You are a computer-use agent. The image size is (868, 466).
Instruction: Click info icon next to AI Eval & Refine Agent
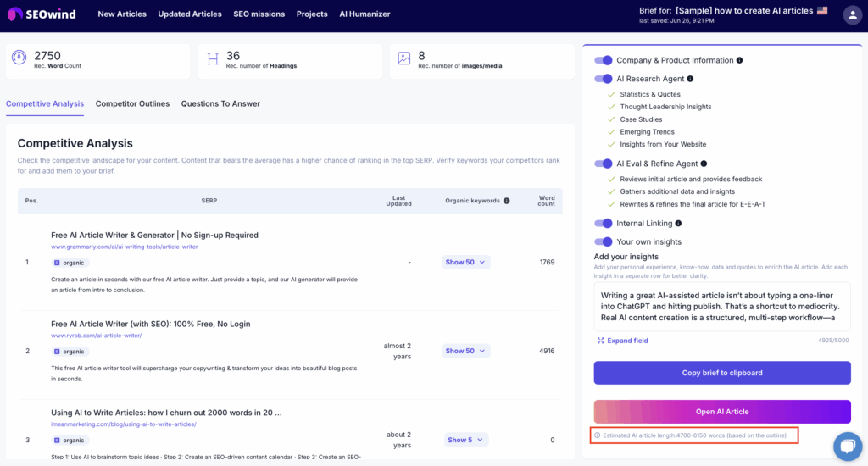click(x=704, y=164)
